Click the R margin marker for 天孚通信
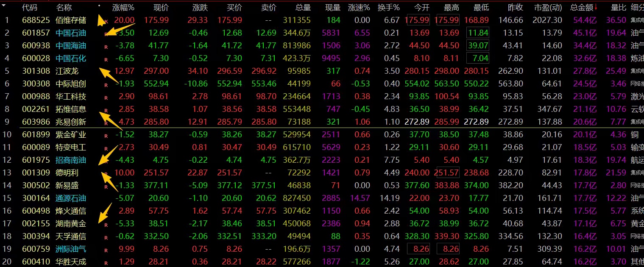Image resolution: width=644 pixels, height=267 pixels. [106, 238]
